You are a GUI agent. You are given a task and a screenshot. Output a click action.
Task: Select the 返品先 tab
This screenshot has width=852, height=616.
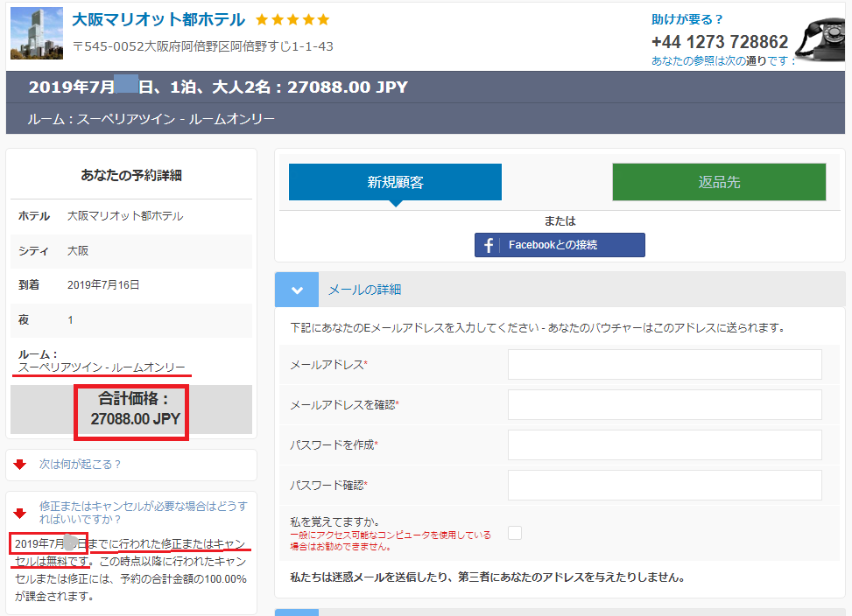(x=719, y=182)
